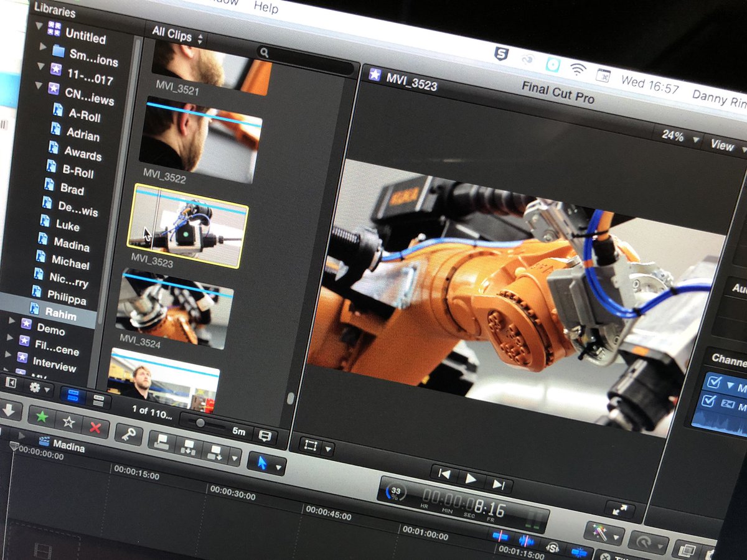Click the Transform icon below the viewer
This screenshot has height=560, width=747.
(x=309, y=445)
